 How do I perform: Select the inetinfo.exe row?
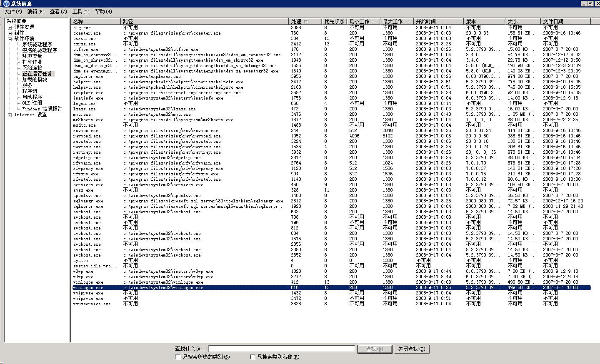click(331, 98)
